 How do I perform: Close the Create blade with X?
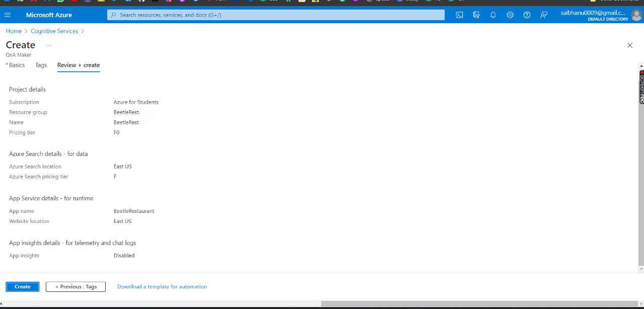coord(630,45)
